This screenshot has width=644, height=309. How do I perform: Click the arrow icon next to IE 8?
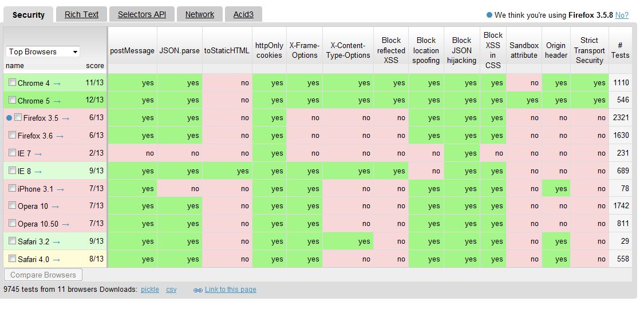pyautogui.click(x=38, y=172)
